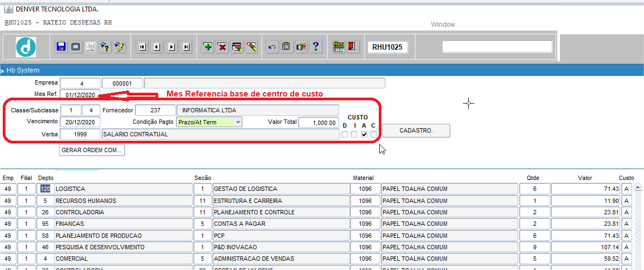This screenshot has width=644, height=270.
Task: Click the GESTAO DE LOGISTICA section cell
Action: (x=281, y=189)
